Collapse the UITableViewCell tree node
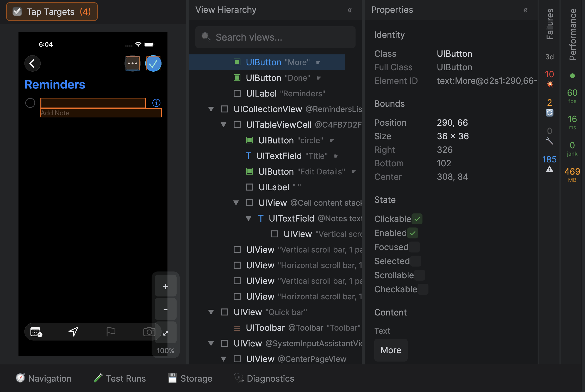The width and height of the screenshot is (585, 392). [x=223, y=125]
